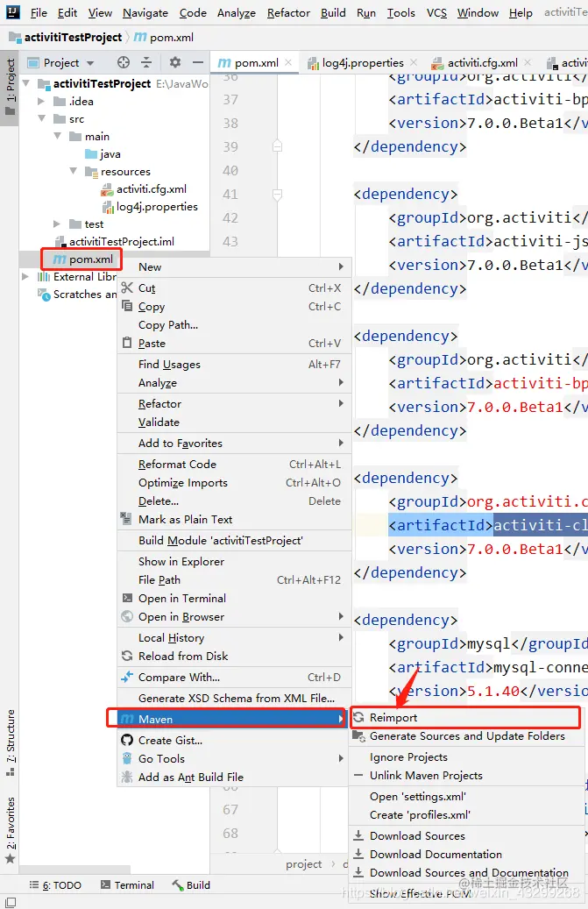The image size is (588, 909).
Task: Collapse the src folder
Action: point(42,118)
